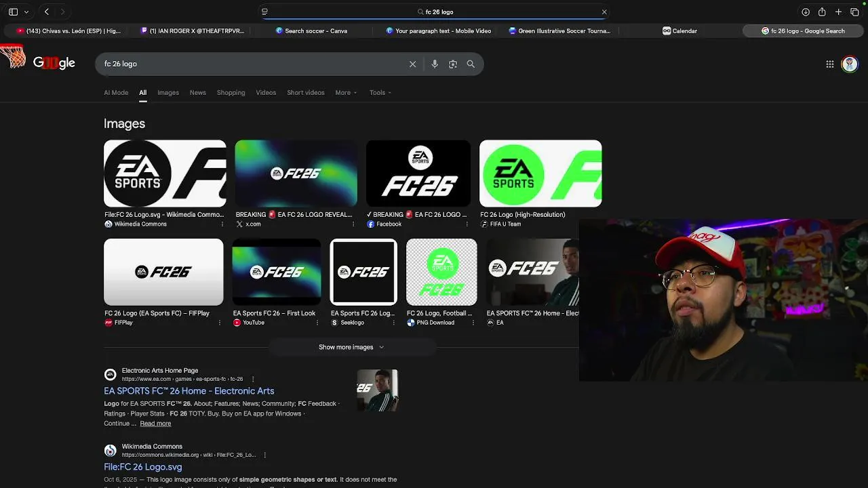Open the green High-Resolution logo thumbnail
868x488 pixels.
pos(540,174)
